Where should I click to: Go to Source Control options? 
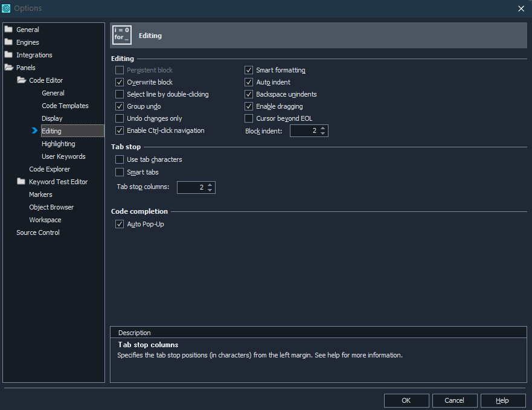coord(37,232)
